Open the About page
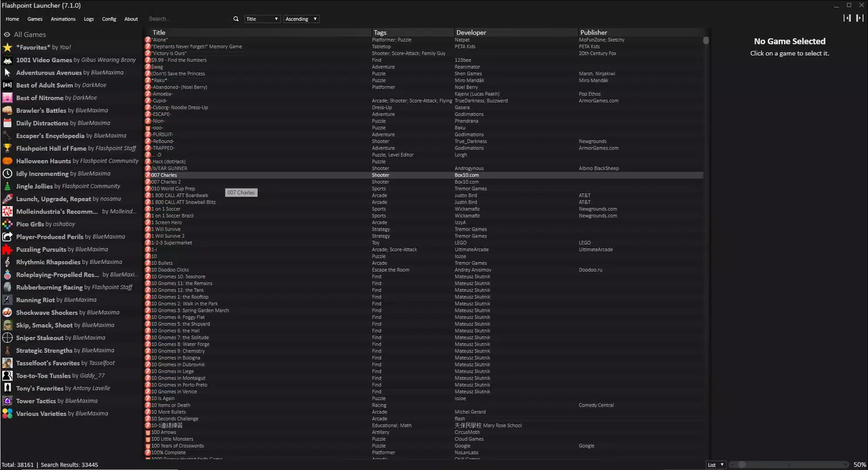 click(131, 19)
